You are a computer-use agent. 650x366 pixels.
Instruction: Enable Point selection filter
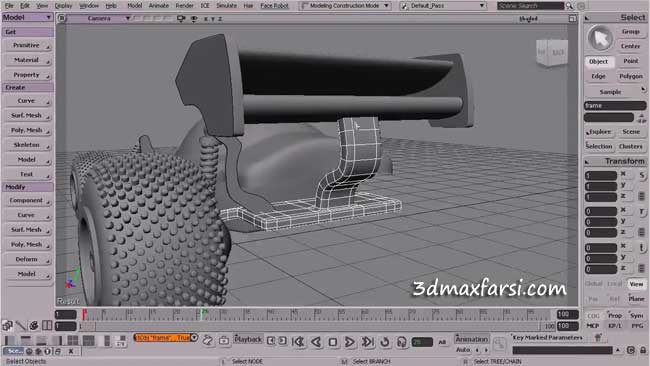[x=631, y=61]
